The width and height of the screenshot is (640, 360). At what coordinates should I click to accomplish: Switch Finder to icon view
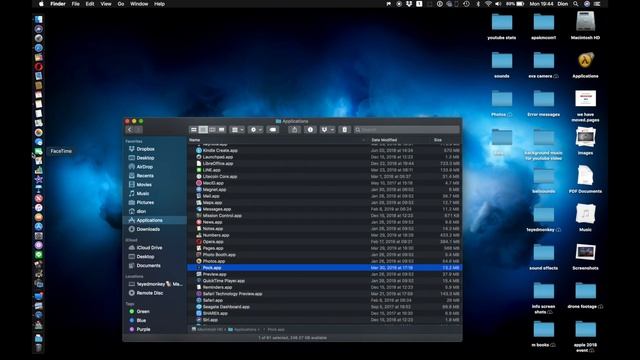(194, 130)
